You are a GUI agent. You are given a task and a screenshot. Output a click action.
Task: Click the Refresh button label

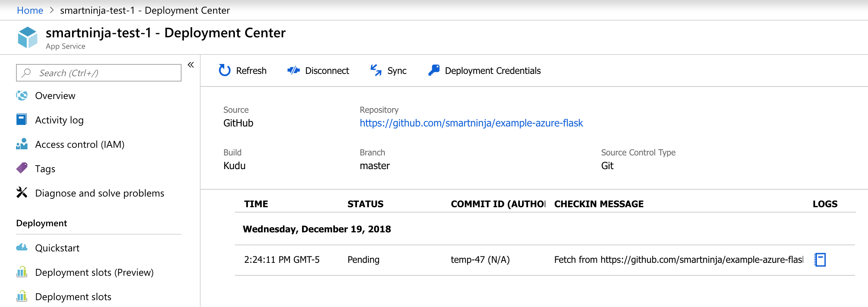pos(251,70)
